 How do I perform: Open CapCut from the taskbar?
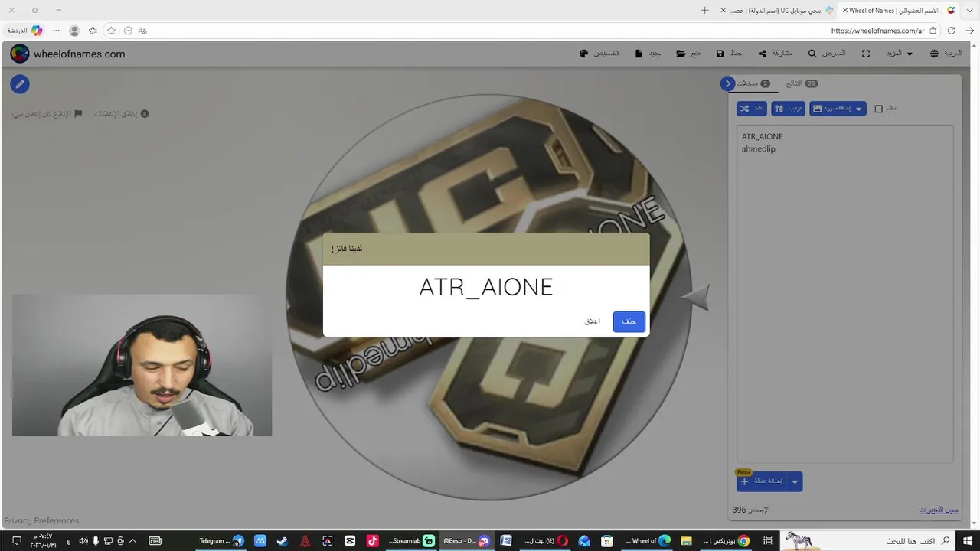(350, 541)
